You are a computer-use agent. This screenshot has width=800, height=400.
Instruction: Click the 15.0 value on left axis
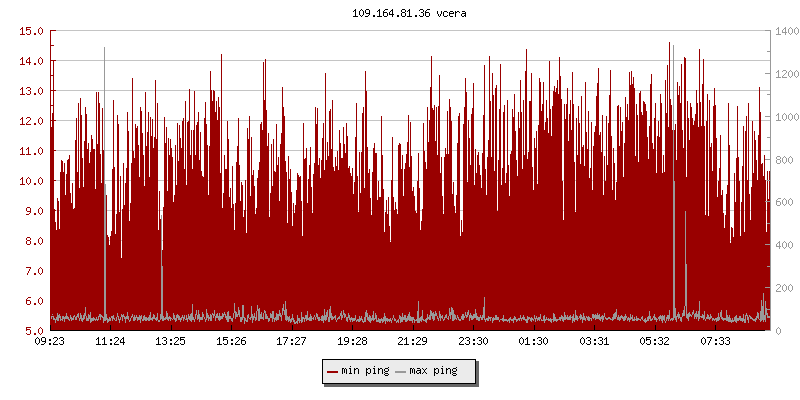[x=32, y=31]
